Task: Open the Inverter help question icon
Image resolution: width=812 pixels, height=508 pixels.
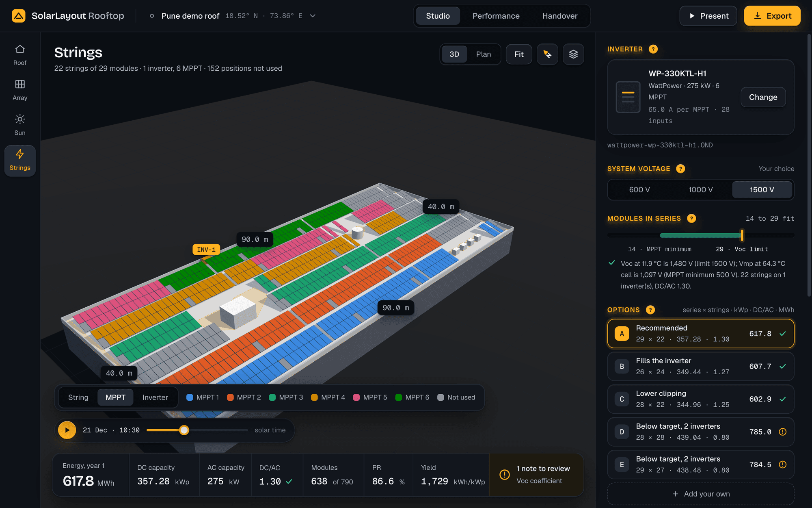Action: (x=653, y=49)
